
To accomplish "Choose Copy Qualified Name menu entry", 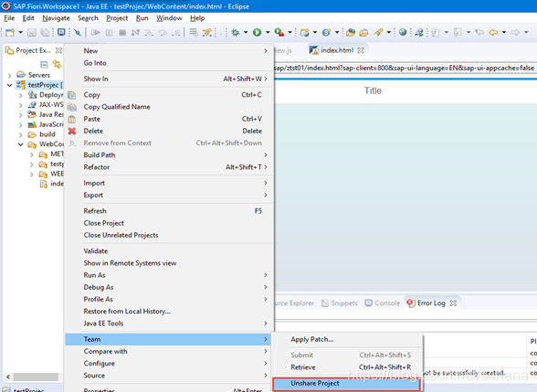I will coord(169,107).
